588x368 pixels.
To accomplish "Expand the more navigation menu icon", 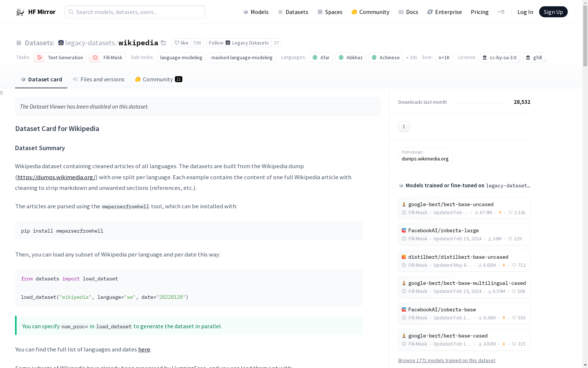I will [501, 12].
